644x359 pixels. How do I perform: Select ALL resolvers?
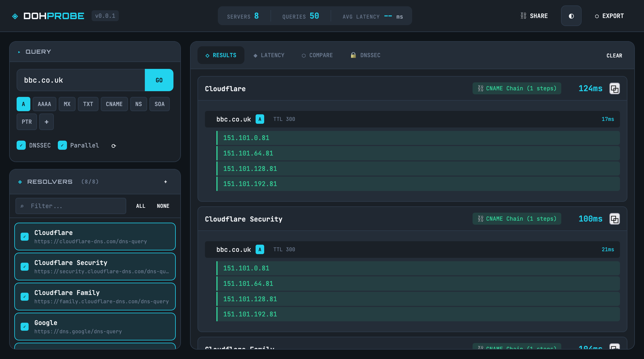(141, 206)
